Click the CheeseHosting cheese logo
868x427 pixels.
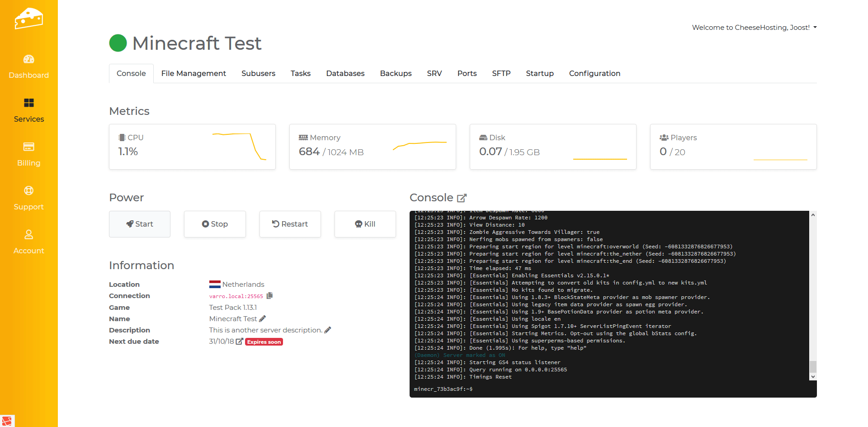tap(28, 19)
